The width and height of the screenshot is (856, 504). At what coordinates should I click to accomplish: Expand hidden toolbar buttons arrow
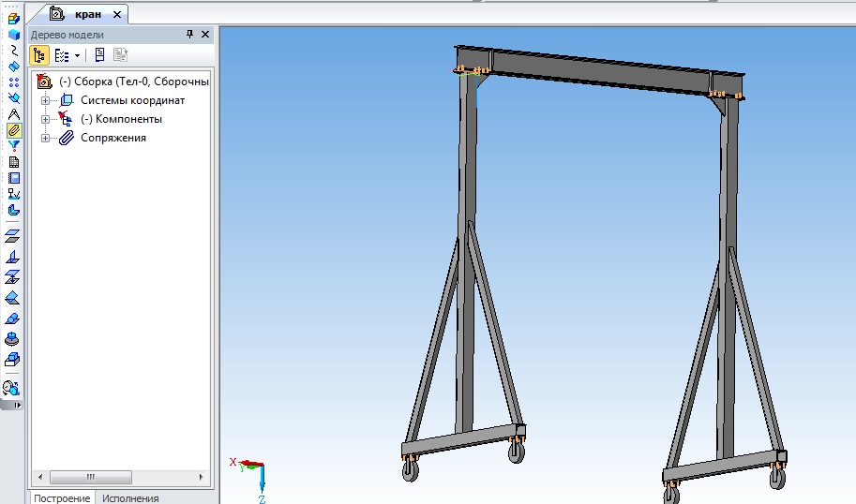point(18,406)
